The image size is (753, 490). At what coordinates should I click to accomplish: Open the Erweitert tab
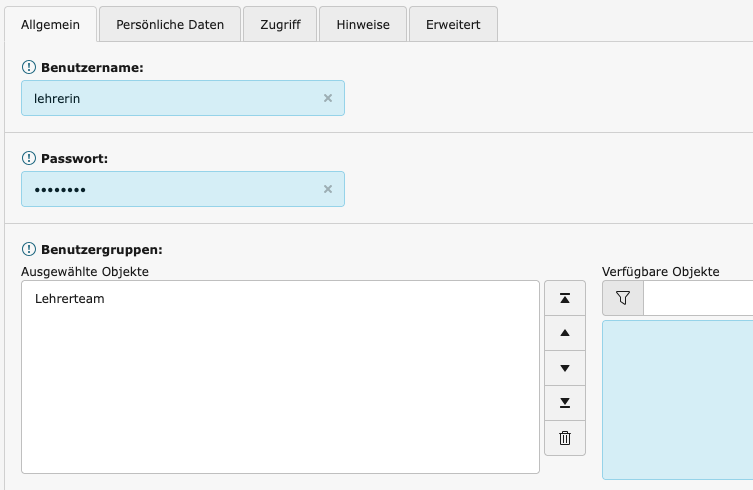click(x=453, y=24)
